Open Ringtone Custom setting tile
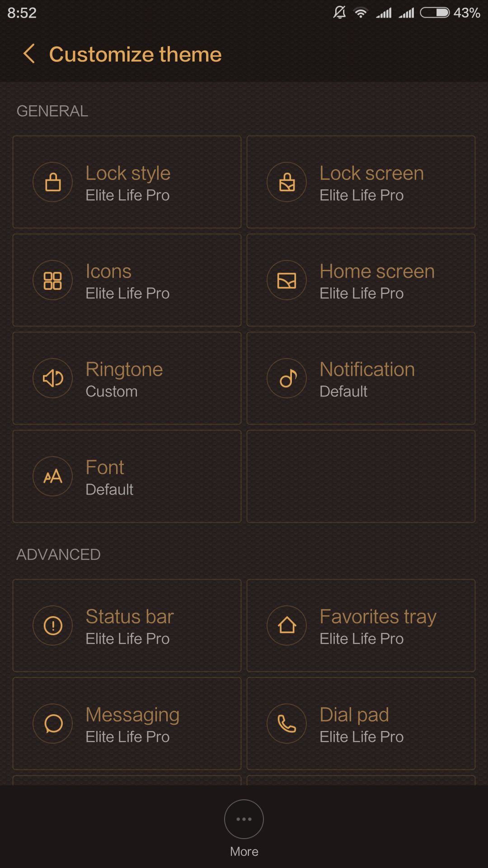This screenshot has width=488, height=868. tap(127, 378)
